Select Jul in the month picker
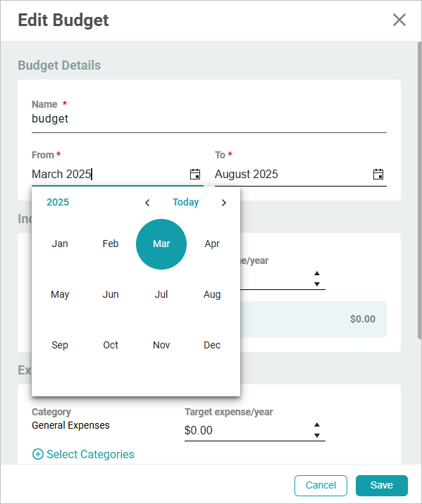The width and height of the screenshot is (422, 504). (x=161, y=294)
